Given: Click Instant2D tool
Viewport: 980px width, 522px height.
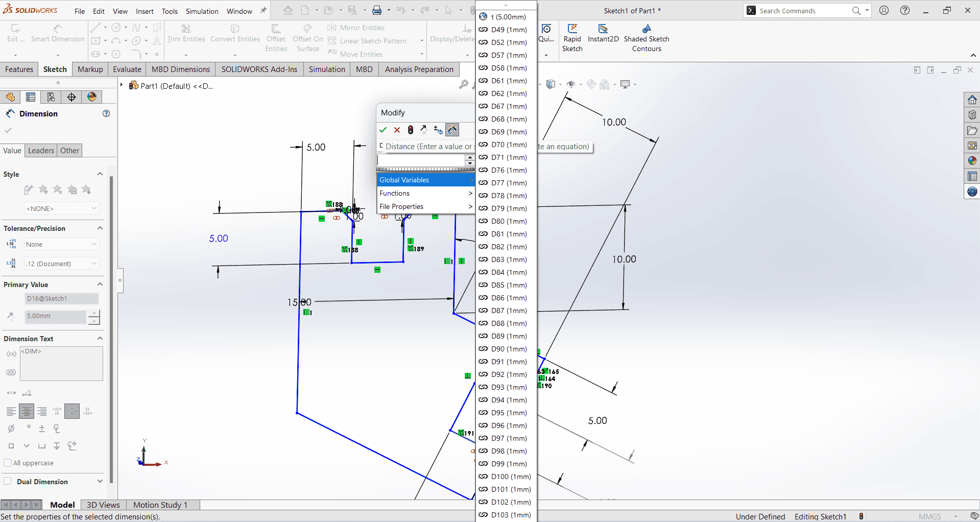Looking at the screenshot, I should (x=603, y=34).
